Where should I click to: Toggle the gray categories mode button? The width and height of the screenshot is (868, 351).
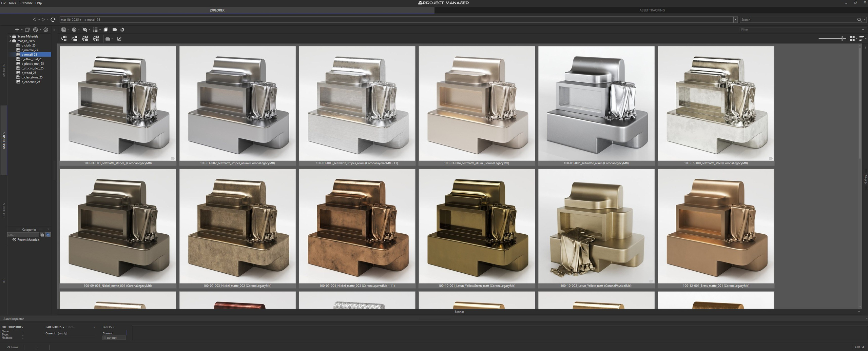pyautogui.click(x=42, y=235)
